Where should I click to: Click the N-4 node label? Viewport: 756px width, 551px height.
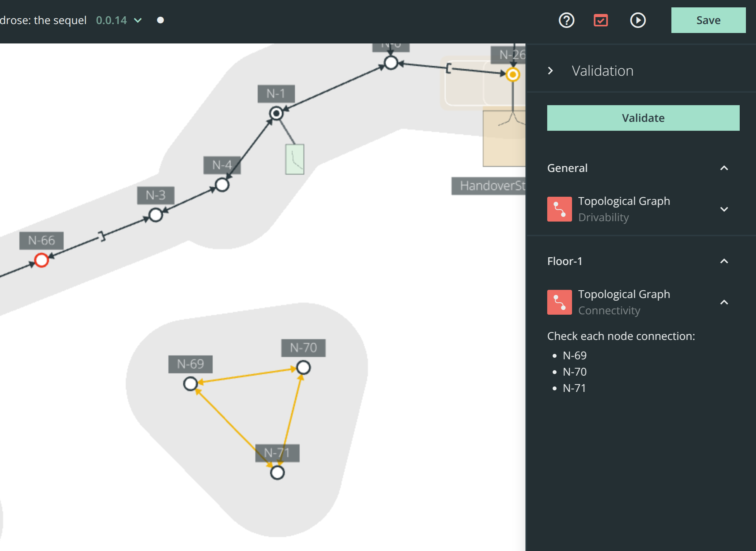(222, 165)
